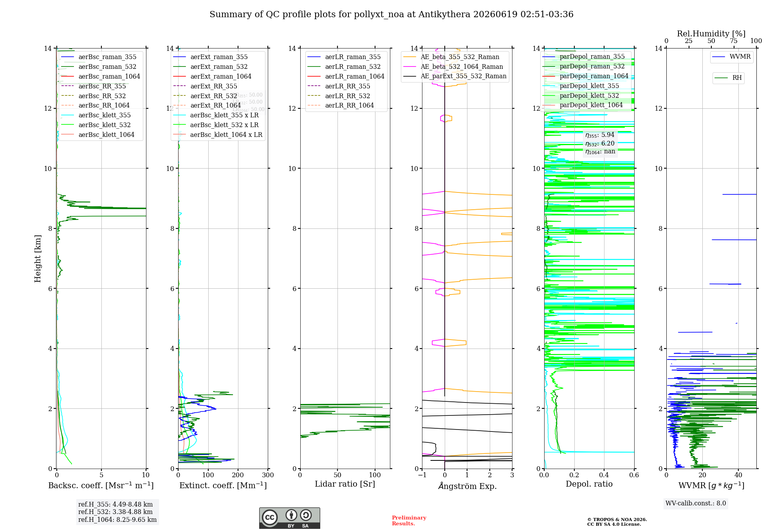Viewport: 783px width, 532px height.
Task: Click the ref.H_355: 4.49-8.48 km text
Action: click(115, 505)
